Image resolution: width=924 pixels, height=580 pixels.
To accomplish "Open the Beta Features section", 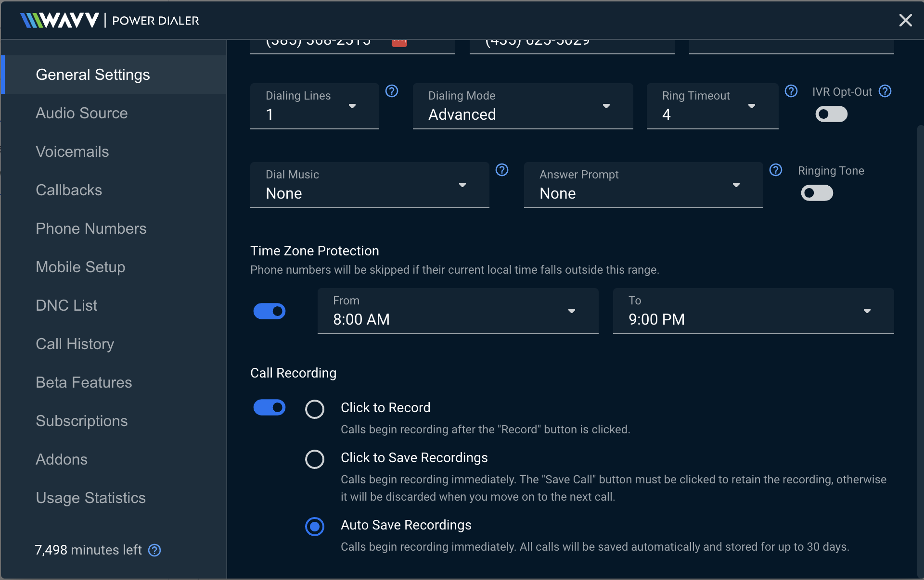I will pyautogui.click(x=114, y=382).
